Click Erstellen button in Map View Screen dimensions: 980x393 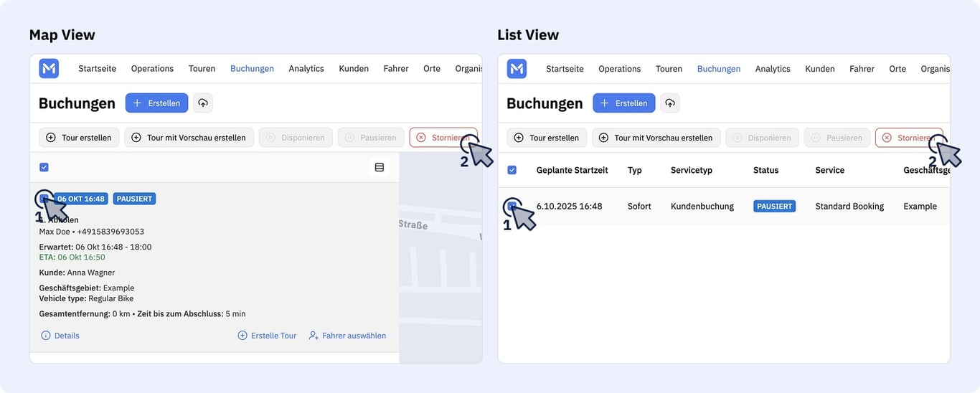pos(156,103)
